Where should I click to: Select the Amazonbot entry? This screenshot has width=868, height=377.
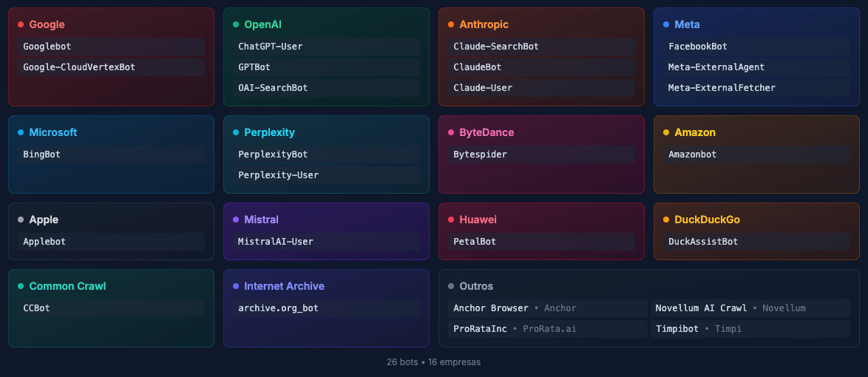pyautogui.click(x=757, y=154)
